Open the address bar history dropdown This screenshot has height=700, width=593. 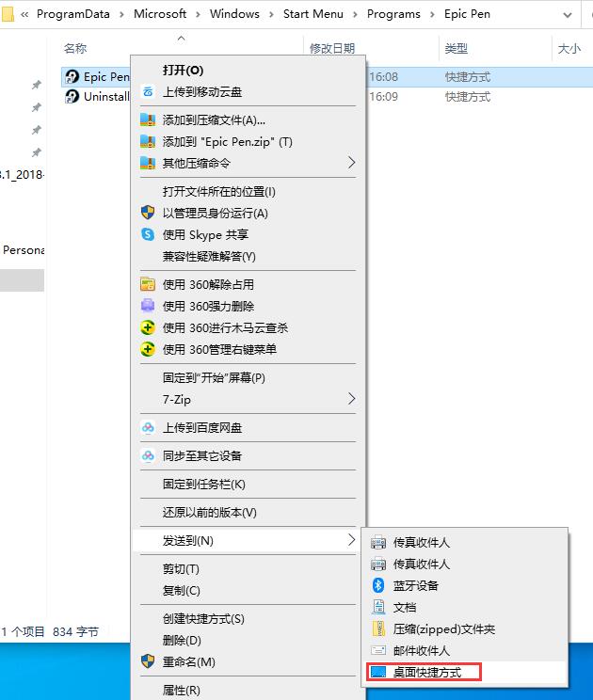(x=569, y=15)
